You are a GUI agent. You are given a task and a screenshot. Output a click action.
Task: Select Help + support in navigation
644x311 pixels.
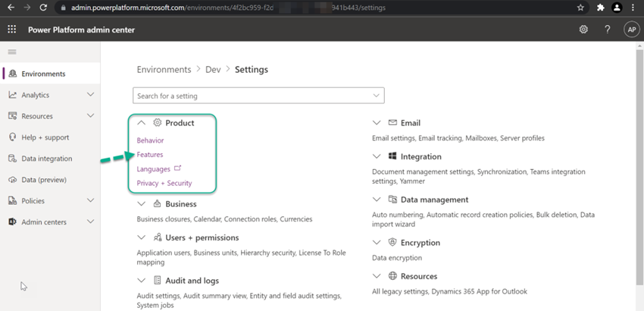(50, 137)
